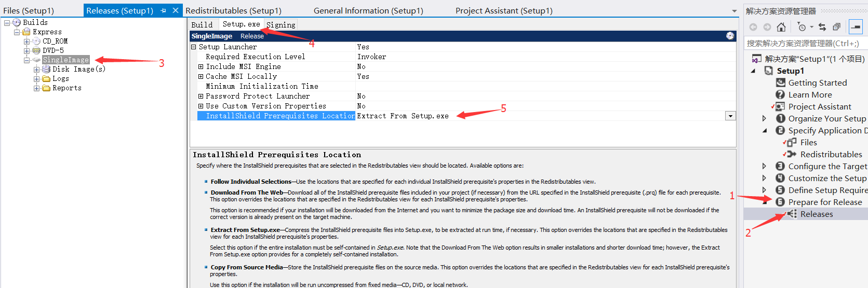Click the Properties icon in Solution Explorer toolbar

click(x=856, y=27)
